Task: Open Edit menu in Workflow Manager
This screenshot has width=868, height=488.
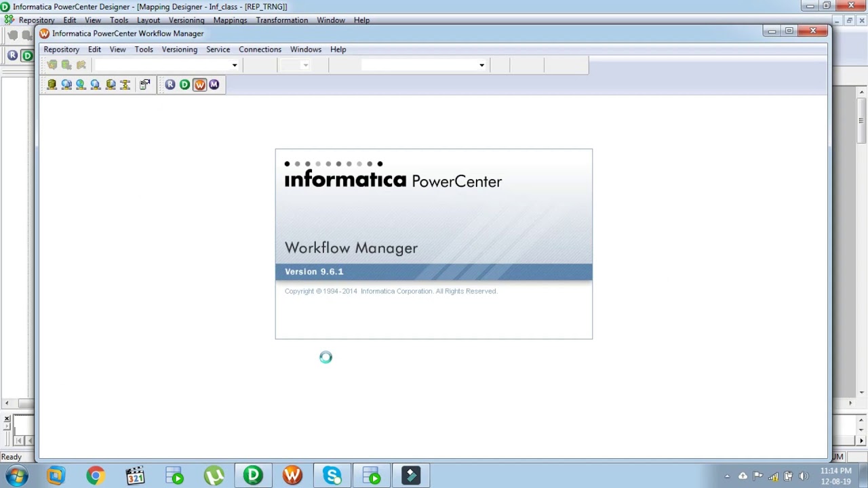Action: 94,49
